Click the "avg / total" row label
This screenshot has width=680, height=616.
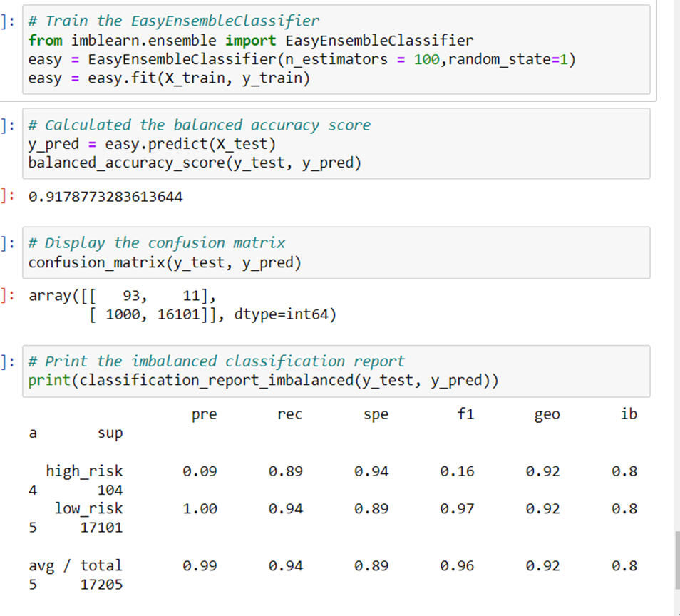tap(76, 566)
